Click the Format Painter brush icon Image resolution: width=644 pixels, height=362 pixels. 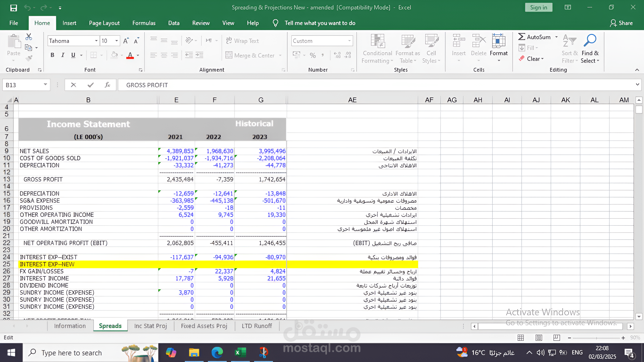29,58
